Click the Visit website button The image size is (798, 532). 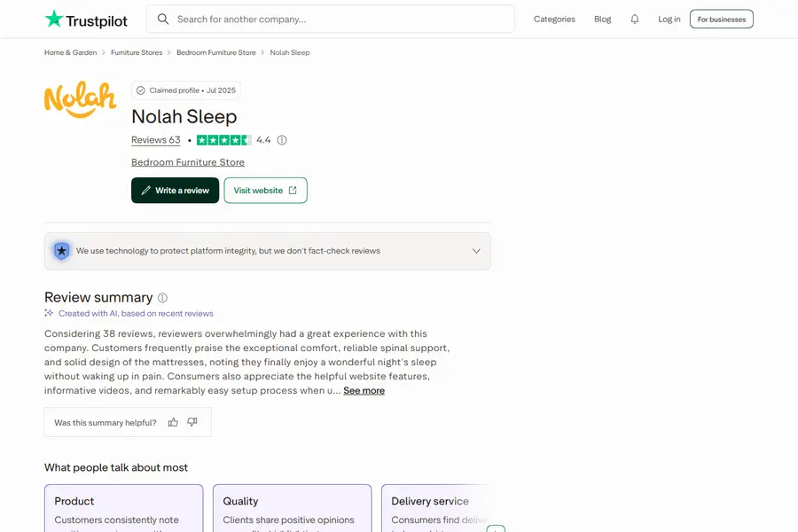tap(266, 191)
